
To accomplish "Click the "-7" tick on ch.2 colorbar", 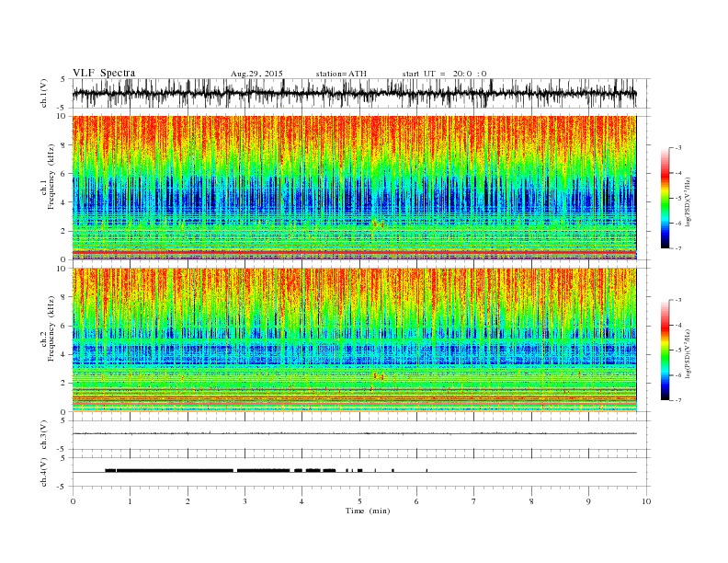I will coord(678,400).
